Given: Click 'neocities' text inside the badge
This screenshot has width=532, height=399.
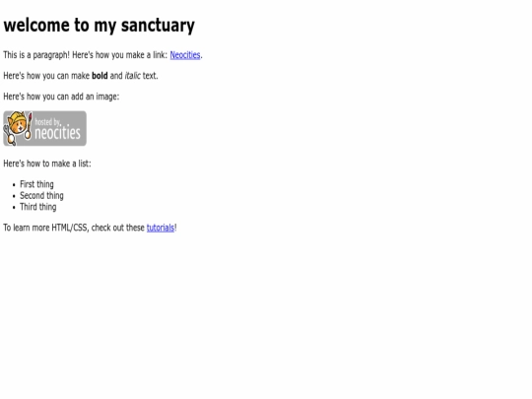Looking at the screenshot, I should pyautogui.click(x=58, y=132).
